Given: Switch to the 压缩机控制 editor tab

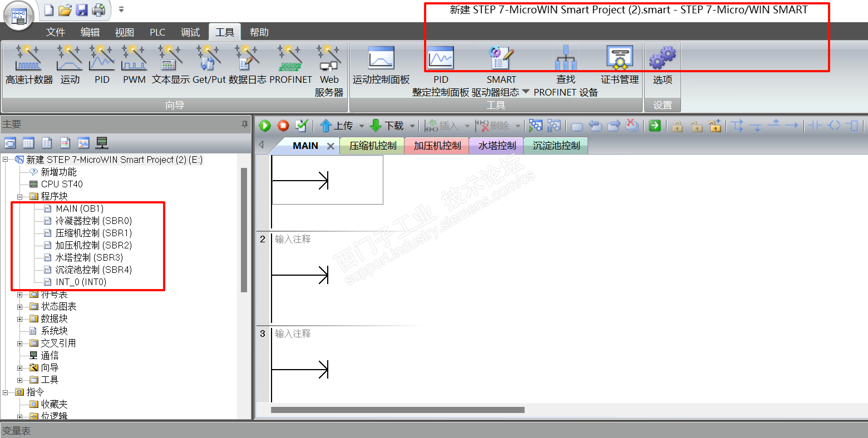Looking at the screenshot, I should (x=373, y=146).
